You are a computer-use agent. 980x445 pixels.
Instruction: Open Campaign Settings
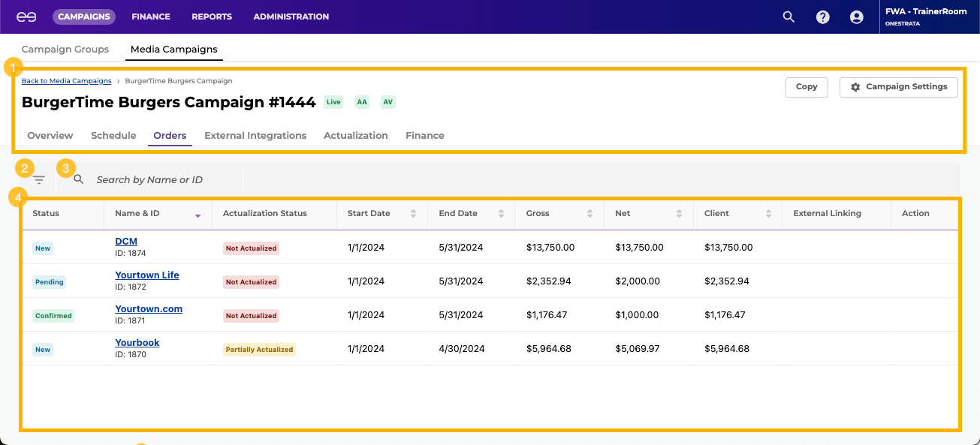[x=898, y=87]
